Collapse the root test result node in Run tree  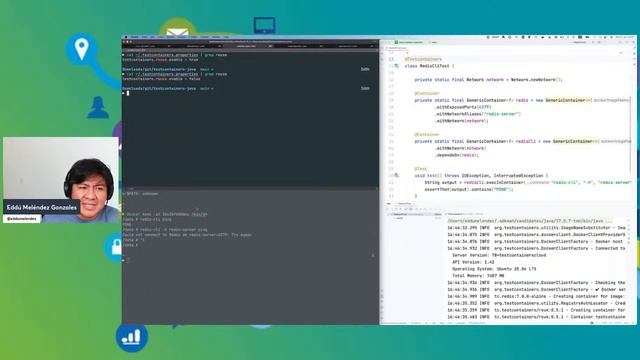[x=389, y=214]
